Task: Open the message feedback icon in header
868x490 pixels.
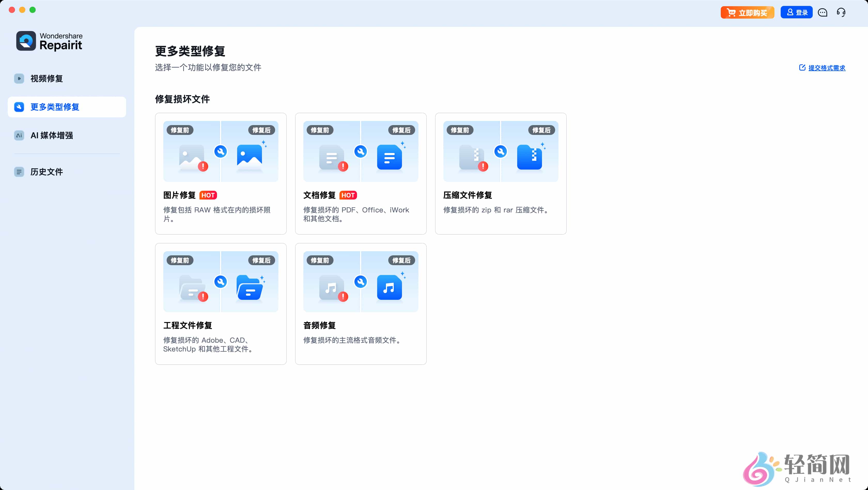Action: [x=823, y=13]
